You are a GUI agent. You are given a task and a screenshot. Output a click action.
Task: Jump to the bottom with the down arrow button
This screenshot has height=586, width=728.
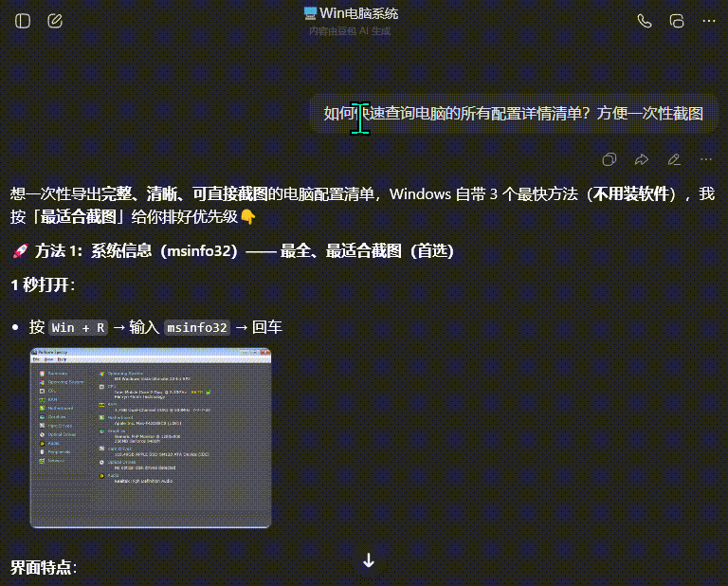tap(369, 560)
